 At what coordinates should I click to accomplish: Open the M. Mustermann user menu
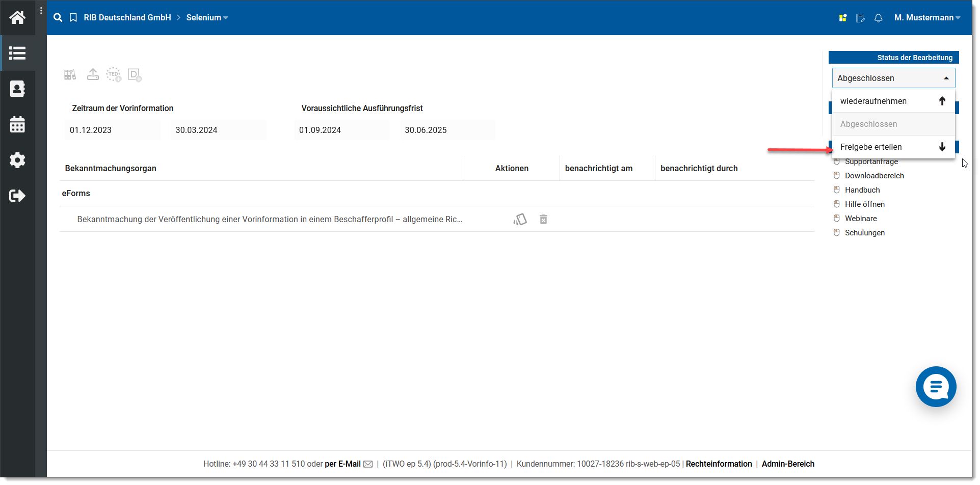pyautogui.click(x=927, y=18)
